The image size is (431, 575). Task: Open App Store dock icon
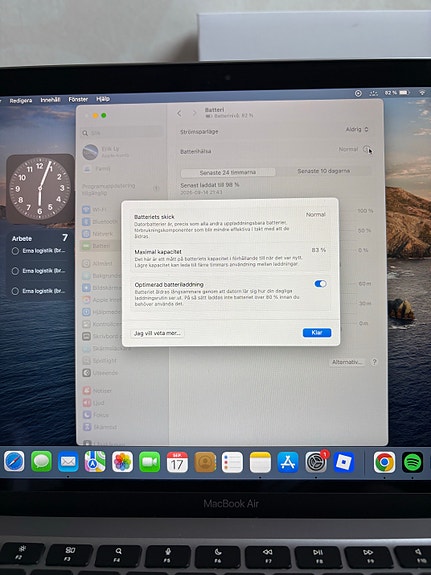288,462
